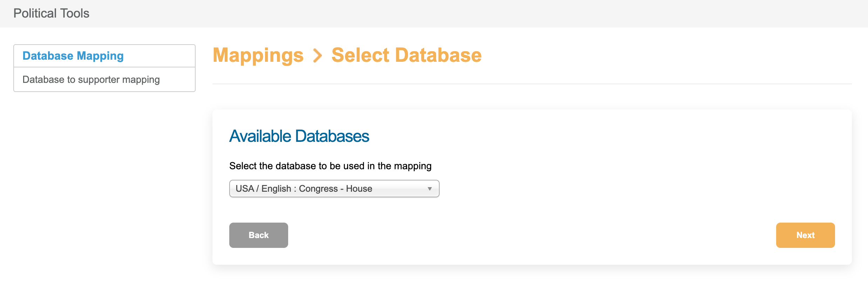Click the word 'Mapping' in sidebar heading
Image resolution: width=868 pixels, height=283 pixels.
(x=100, y=56)
